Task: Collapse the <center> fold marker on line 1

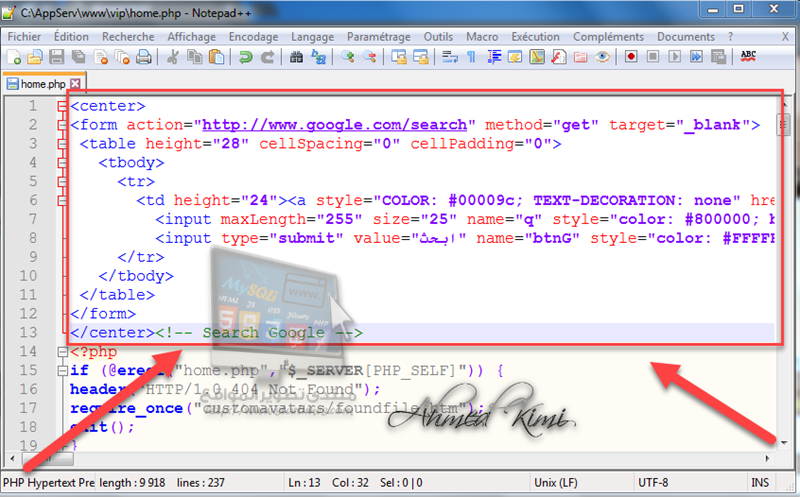Action: [62, 106]
